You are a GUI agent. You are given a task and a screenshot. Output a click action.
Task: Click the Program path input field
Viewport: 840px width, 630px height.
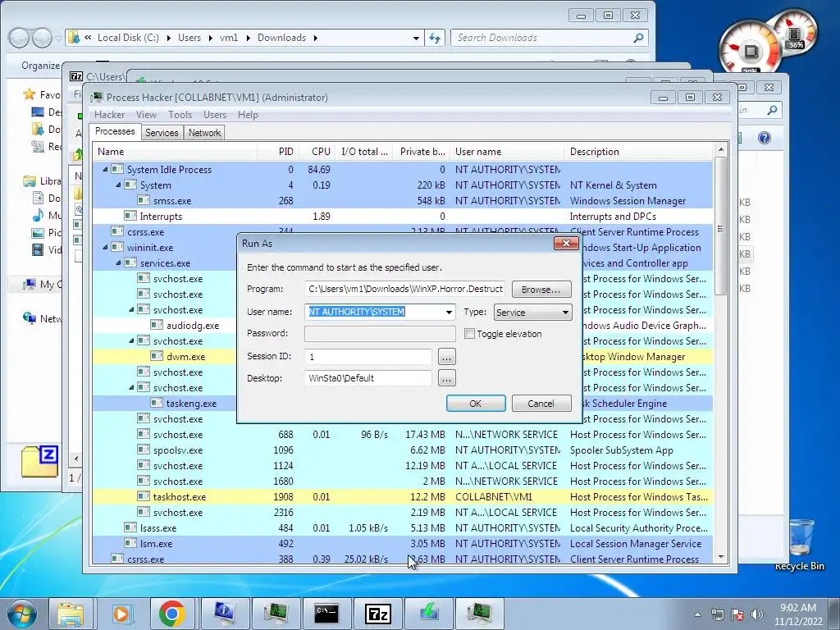tap(404, 289)
